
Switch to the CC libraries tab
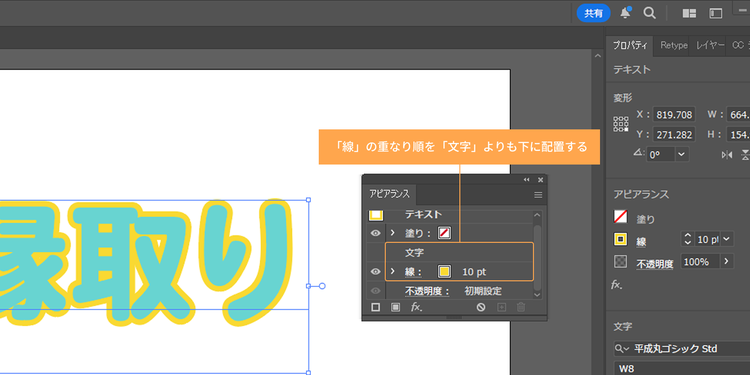(739, 45)
